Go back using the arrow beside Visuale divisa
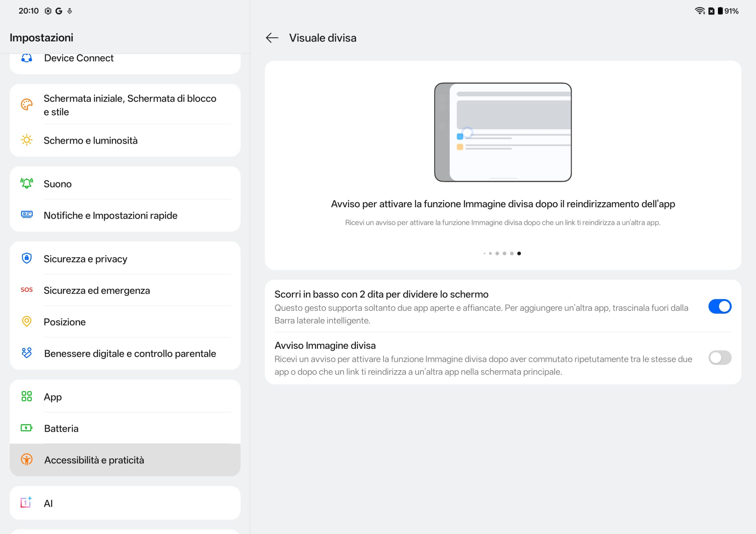Screen dimensions: 756x534 [272, 38]
